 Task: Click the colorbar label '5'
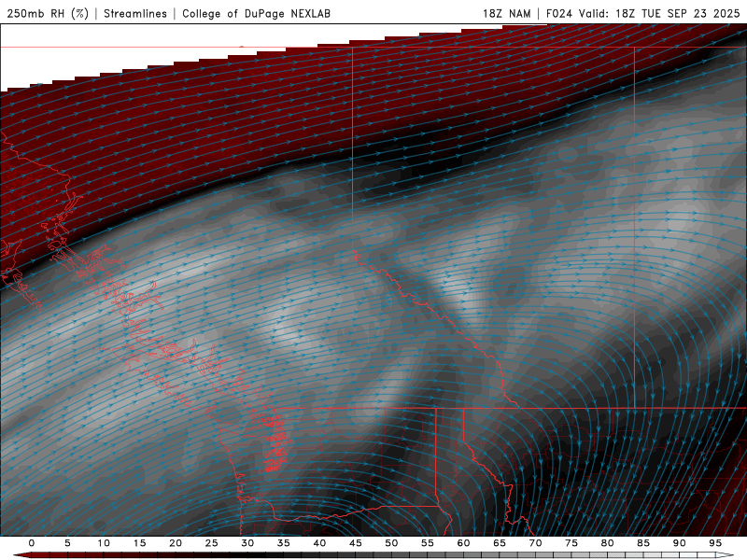[x=67, y=543]
